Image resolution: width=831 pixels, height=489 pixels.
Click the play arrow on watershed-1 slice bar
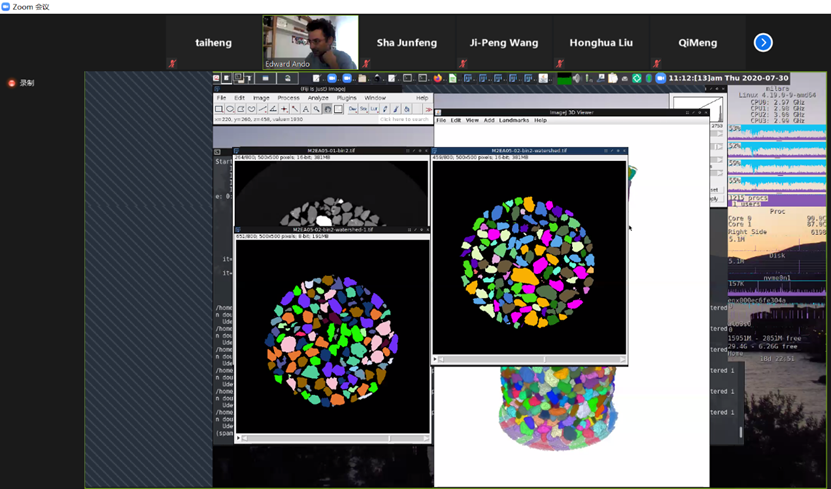pyautogui.click(x=239, y=437)
